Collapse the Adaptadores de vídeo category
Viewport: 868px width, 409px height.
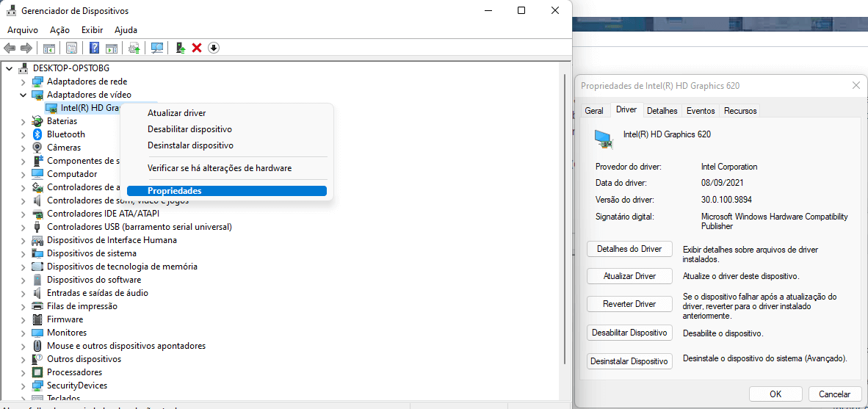(23, 95)
